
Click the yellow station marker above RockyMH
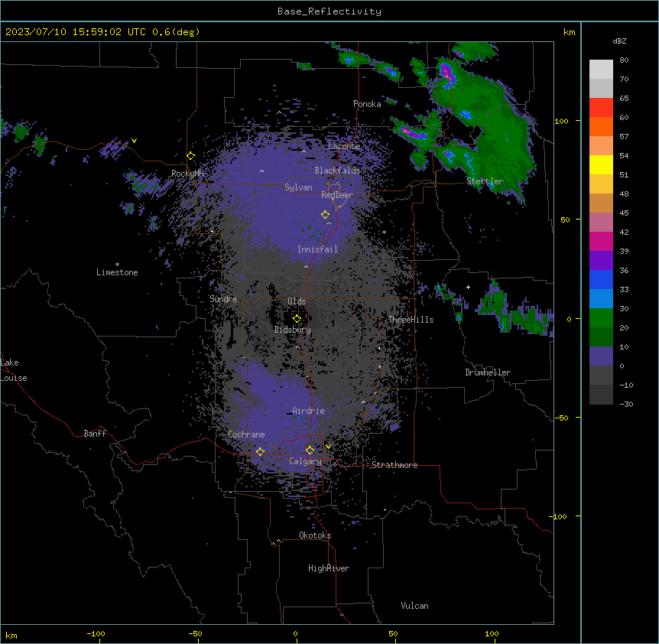(190, 156)
